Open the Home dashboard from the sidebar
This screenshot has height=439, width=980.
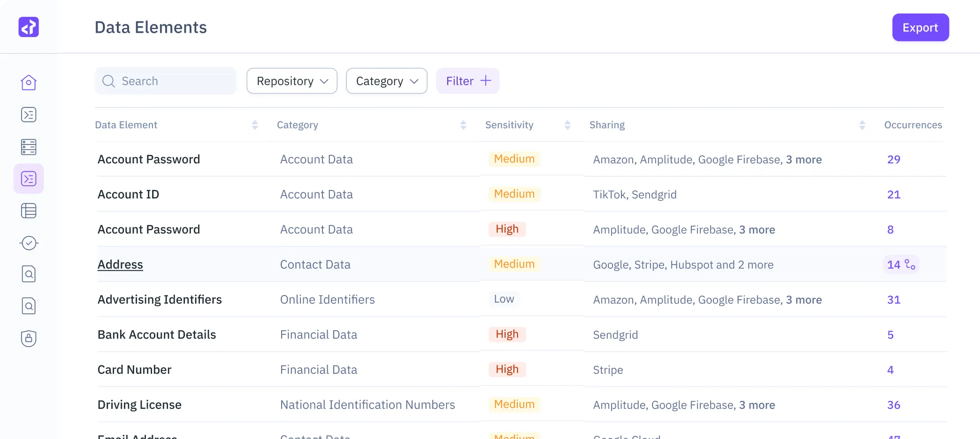[x=29, y=82]
